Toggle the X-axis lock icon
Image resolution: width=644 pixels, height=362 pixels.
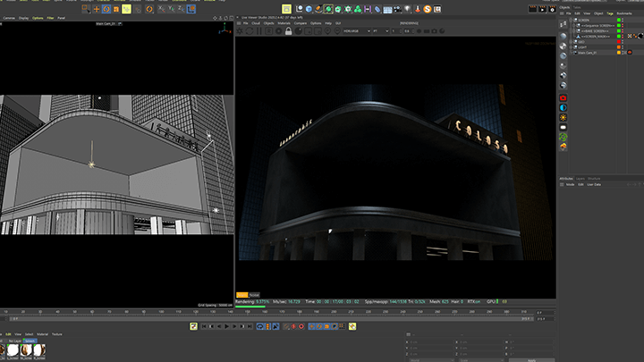(162, 9)
